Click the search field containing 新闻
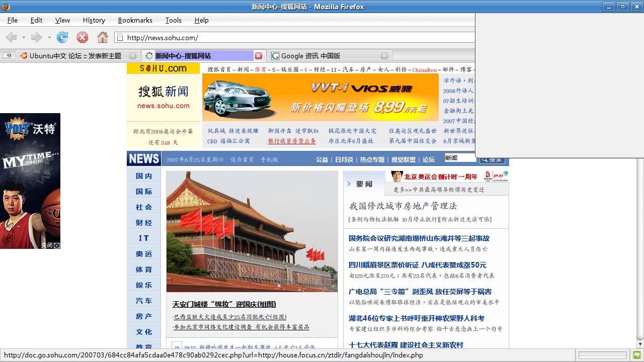644x362 pixels. [460, 158]
